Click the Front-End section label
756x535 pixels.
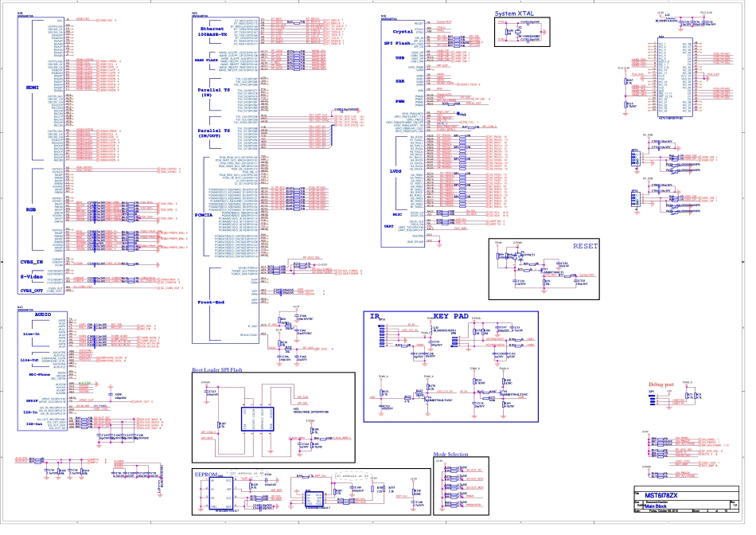210,303
